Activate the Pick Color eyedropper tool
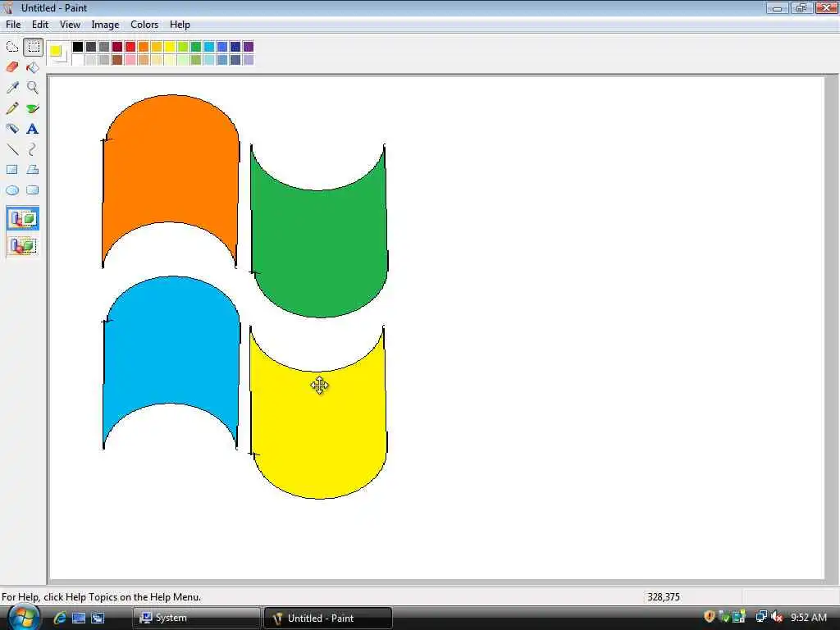The width and height of the screenshot is (840, 630). [12, 87]
